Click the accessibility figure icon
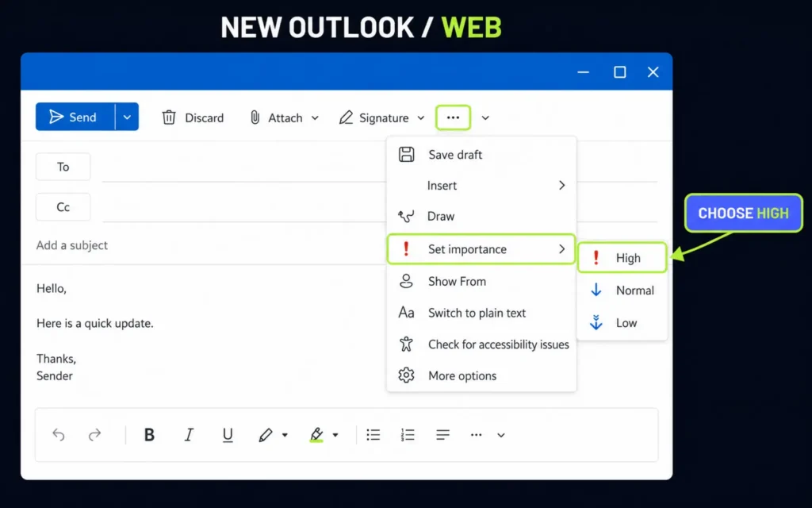The height and width of the screenshot is (508, 812). 406,344
